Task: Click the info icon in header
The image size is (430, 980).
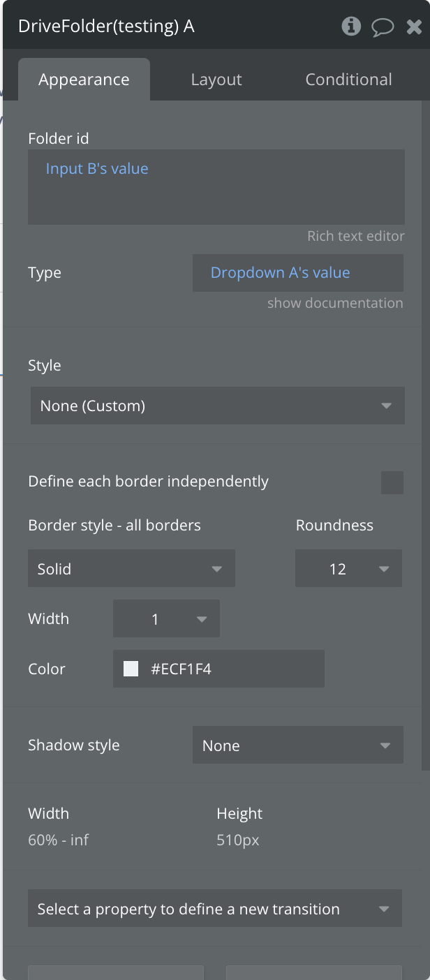Action: (351, 27)
